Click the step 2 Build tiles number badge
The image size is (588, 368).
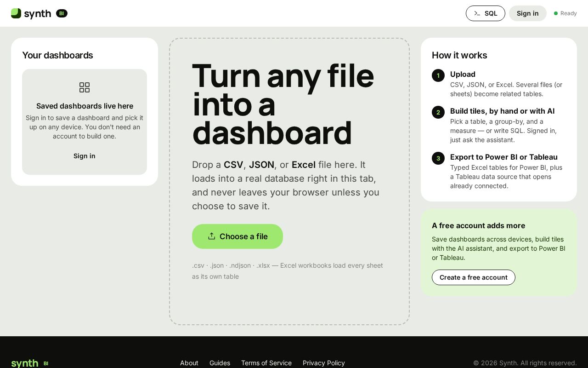pos(438,112)
